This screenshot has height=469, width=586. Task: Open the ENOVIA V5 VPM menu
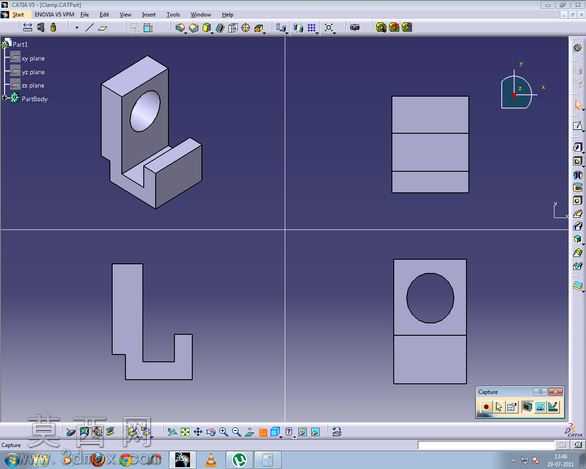point(54,15)
